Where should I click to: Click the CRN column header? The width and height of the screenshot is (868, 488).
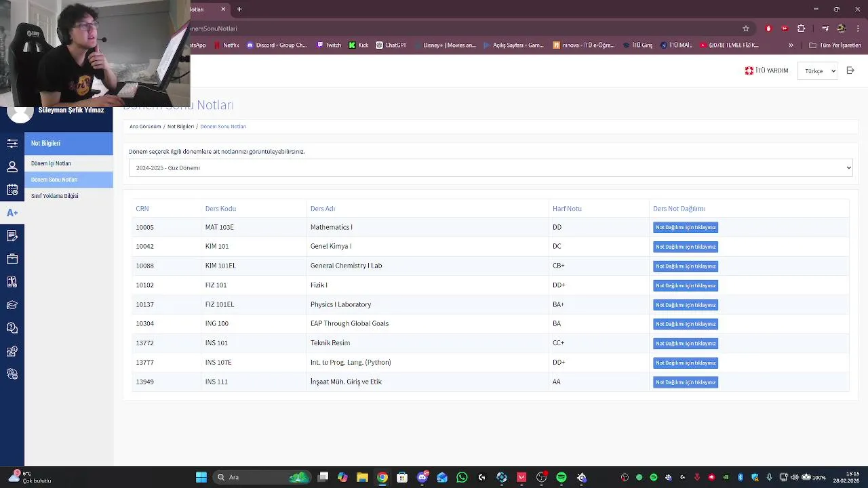(142, 209)
